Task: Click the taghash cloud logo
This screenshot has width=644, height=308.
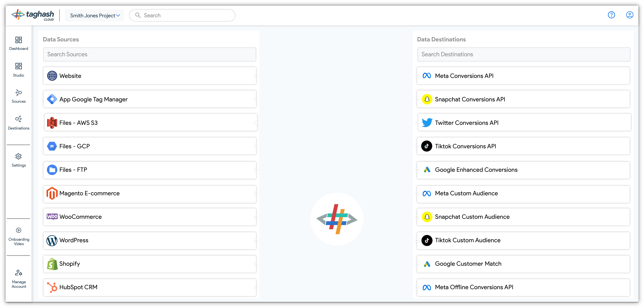Action: pyautogui.click(x=32, y=15)
